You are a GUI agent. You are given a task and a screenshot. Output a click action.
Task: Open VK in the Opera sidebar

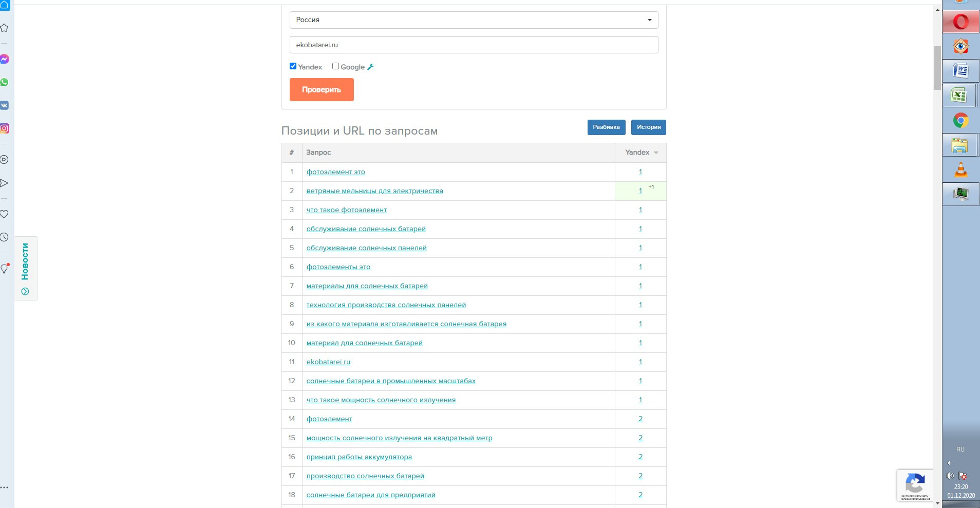5,105
